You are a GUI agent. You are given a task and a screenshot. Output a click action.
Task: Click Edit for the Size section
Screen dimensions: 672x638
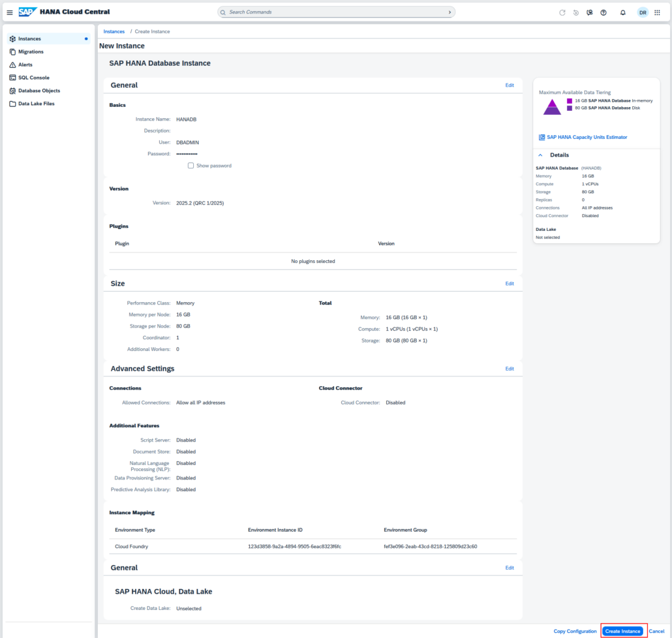coord(509,284)
